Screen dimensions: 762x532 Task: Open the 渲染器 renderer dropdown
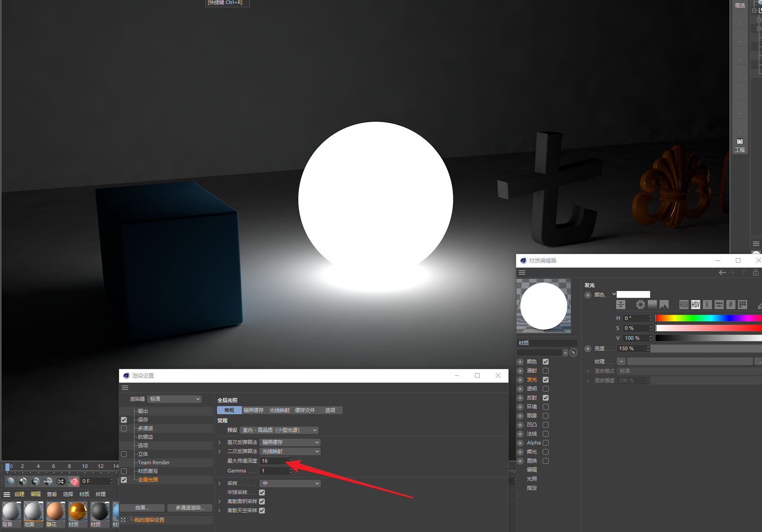pyautogui.click(x=175, y=399)
